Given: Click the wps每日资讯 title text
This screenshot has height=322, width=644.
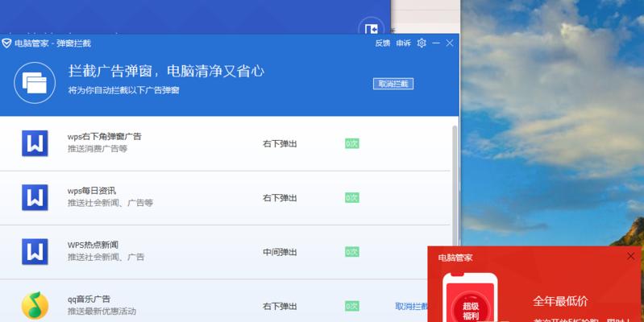Looking at the screenshot, I should tap(92, 191).
